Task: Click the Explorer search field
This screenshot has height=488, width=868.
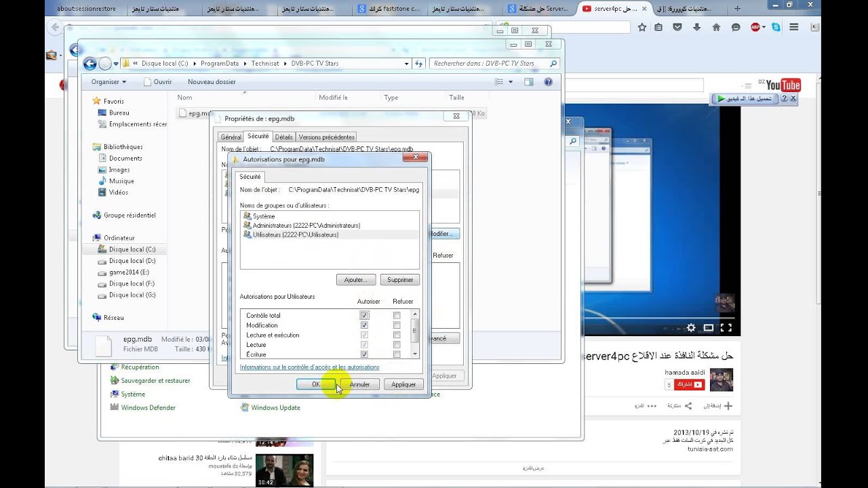Action: (496, 64)
